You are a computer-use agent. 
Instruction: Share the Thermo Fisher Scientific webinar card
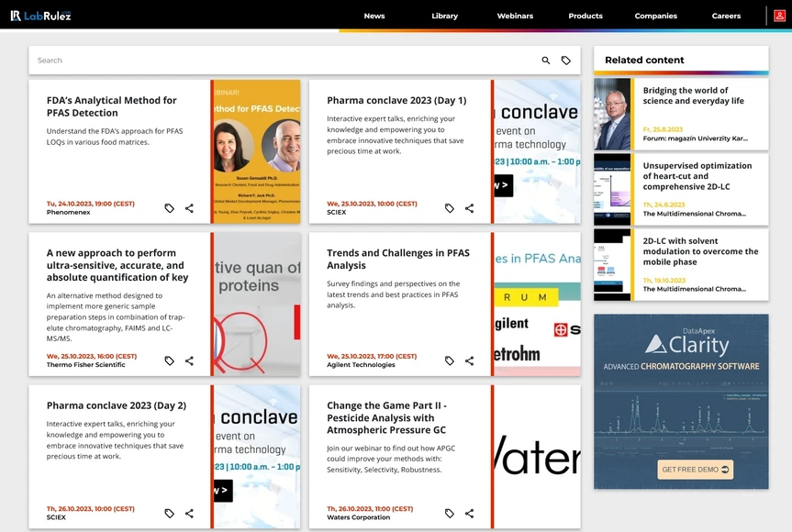point(189,360)
